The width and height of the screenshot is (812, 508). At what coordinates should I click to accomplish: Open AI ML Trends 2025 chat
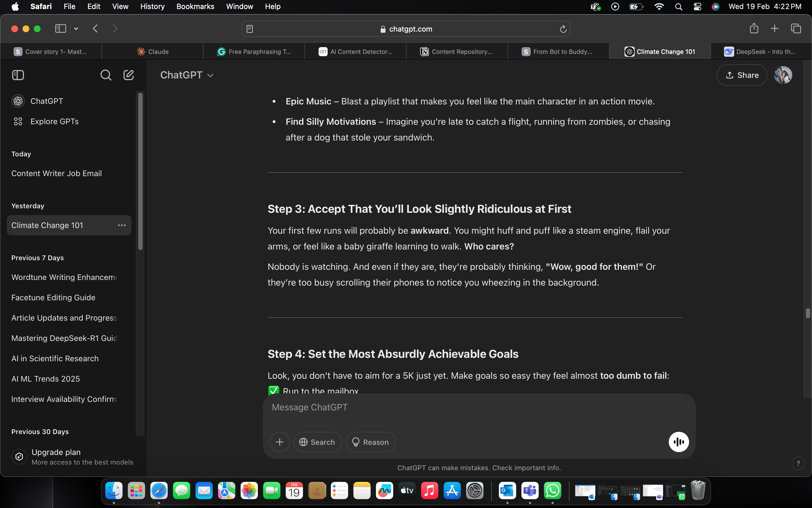point(69,379)
